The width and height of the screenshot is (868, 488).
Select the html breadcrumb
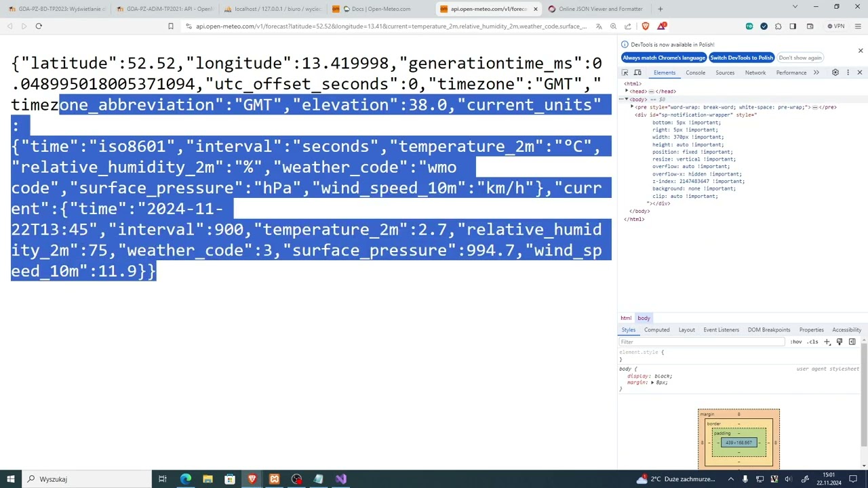(x=626, y=318)
